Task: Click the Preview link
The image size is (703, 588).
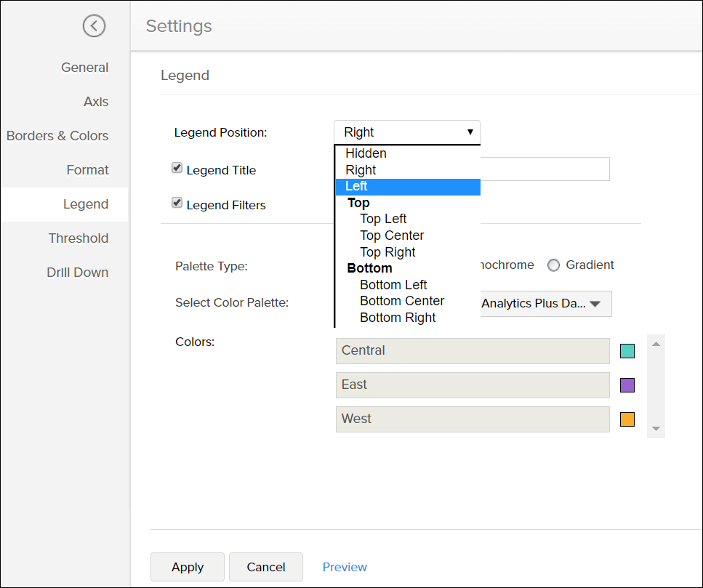Action: pyautogui.click(x=345, y=567)
